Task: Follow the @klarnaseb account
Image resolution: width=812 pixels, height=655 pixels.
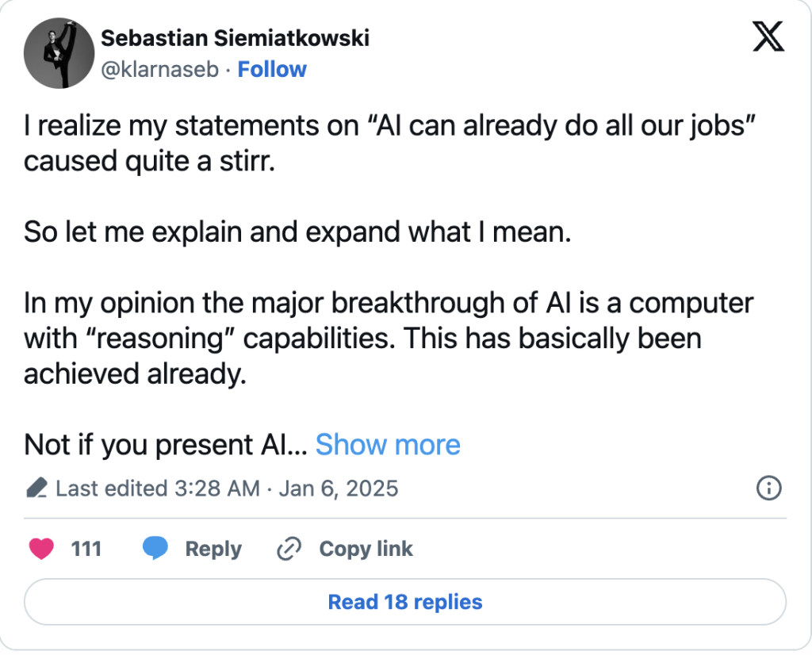Action: 272,70
